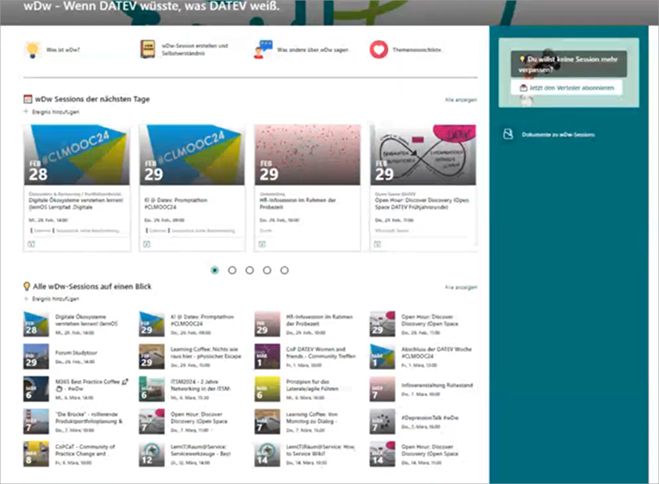Click the document icon beside Dokumente zu wDw-Sessions
The width and height of the screenshot is (659, 484).
[508, 133]
